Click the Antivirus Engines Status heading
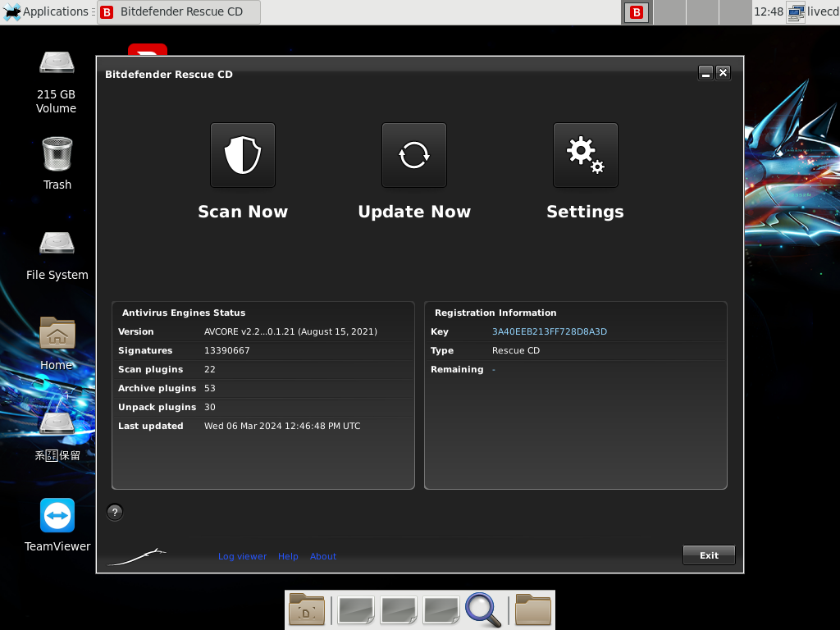This screenshot has width=840, height=630. tap(184, 313)
